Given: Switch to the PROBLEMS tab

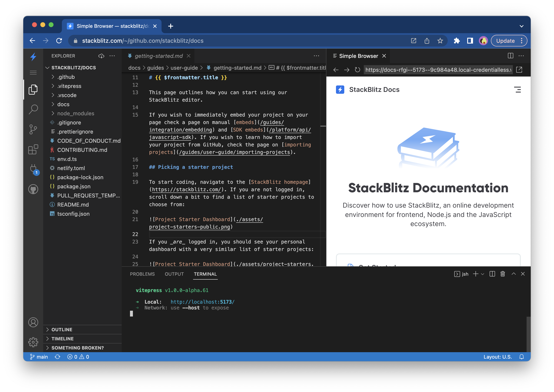Looking at the screenshot, I should pyautogui.click(x=142, y=274).
